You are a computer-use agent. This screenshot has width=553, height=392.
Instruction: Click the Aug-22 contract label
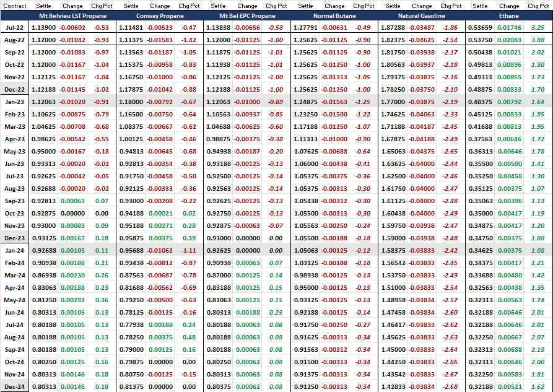[14, 40]
